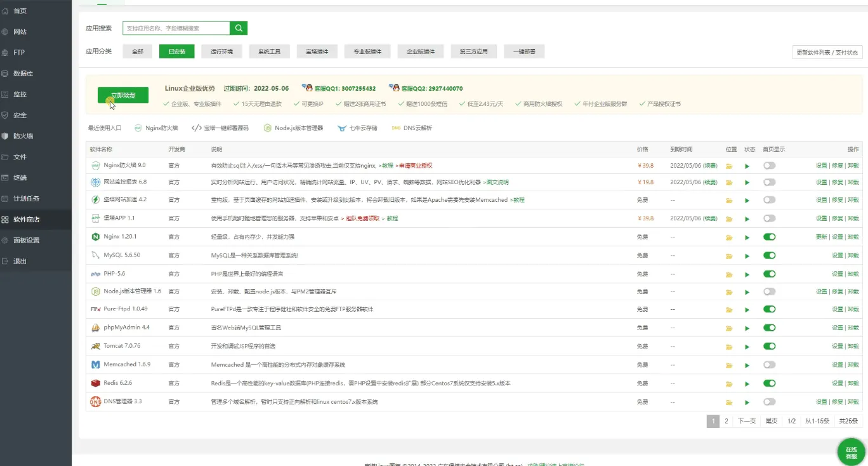This screenshot has height=466, width=868.
Task: Click the green 立即续费 button
Action: click(123, 95)
